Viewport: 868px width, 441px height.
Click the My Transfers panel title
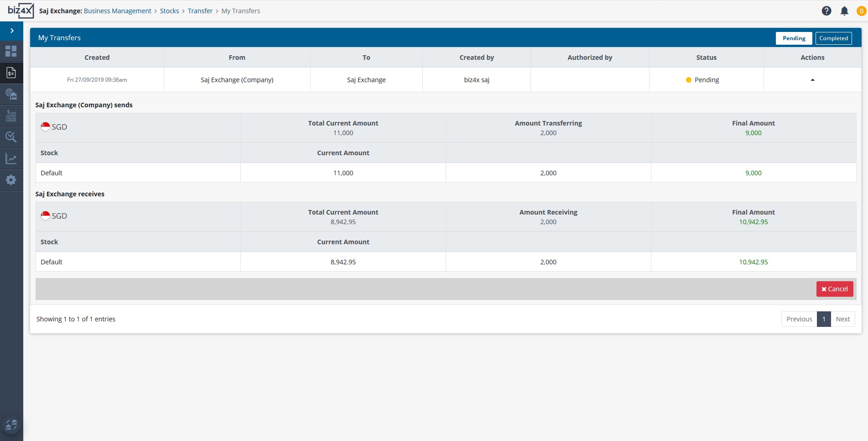(x=59, y=38)
